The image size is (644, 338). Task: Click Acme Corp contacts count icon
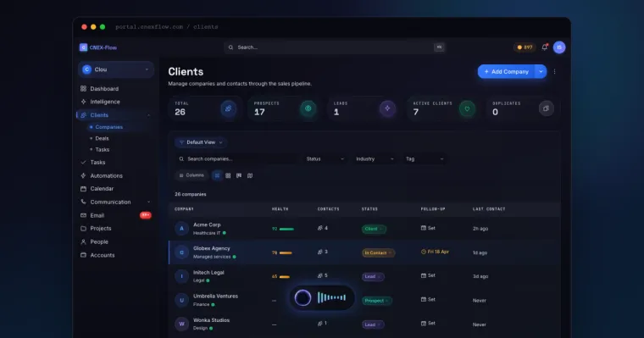[x=320, y=228]
